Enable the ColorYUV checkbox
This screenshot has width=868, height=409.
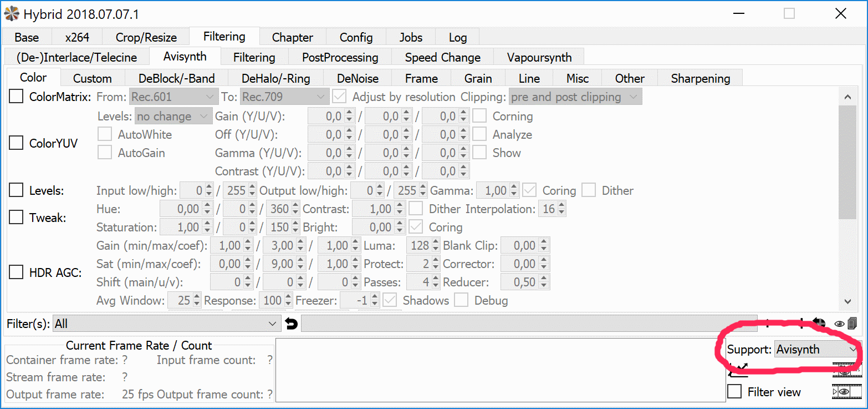pyautogui.click(x=17, y=143)
